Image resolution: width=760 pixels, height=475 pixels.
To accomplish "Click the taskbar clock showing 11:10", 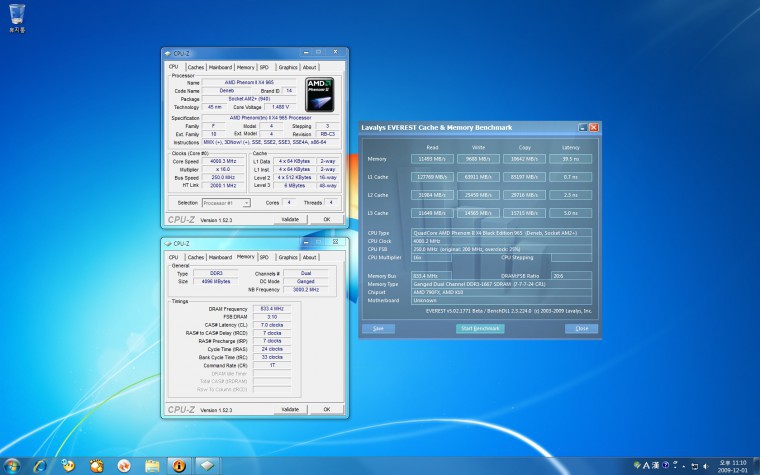I will click(733, 466).
